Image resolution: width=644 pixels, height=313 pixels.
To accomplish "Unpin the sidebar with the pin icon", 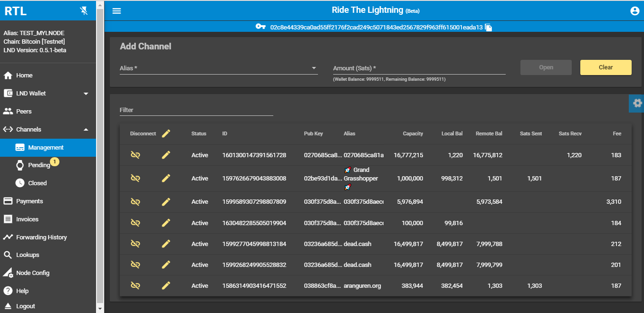I will pos(84,11).
